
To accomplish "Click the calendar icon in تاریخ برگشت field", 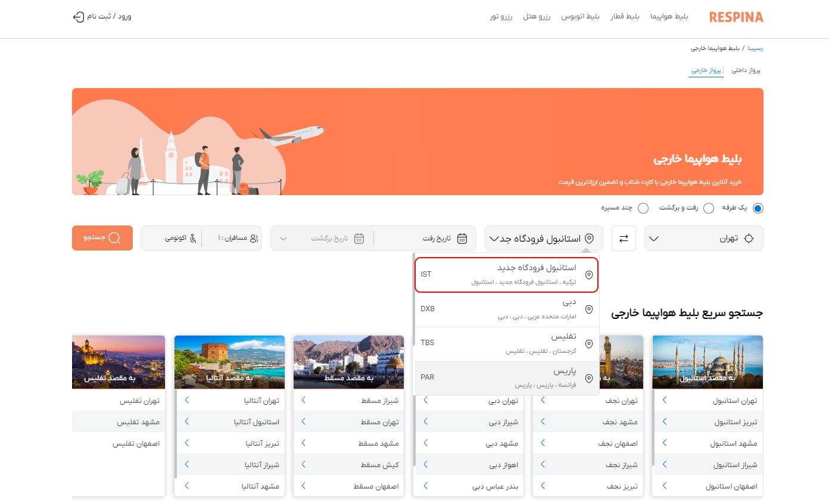I will 359,237.
